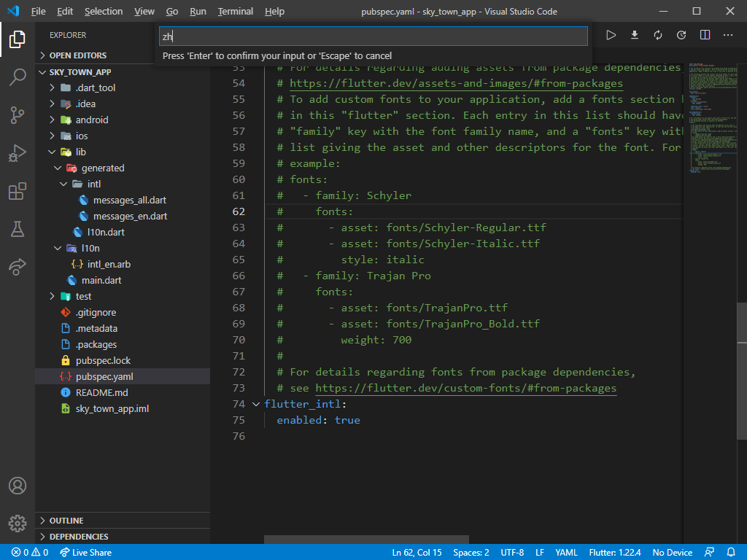Open the Selection menu
The width and height of the screenshot is (747, 560).
click(104, 12)
